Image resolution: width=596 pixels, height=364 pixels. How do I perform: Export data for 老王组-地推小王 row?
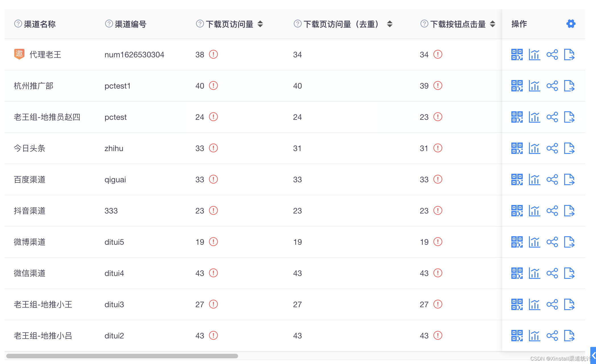coord(569,304)
